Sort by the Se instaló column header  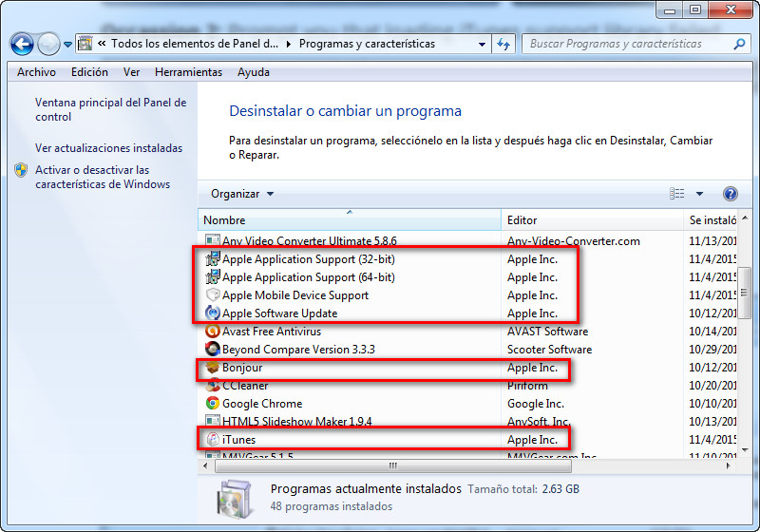click(x=711, y=220)
